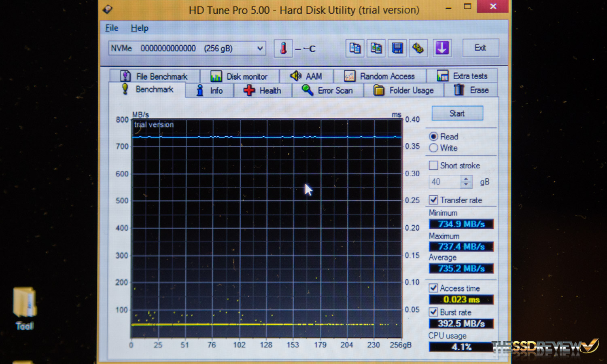Viewport: 607px width, 364px height.
Task: Switch to the Health tab
Action: click(263, 91)
